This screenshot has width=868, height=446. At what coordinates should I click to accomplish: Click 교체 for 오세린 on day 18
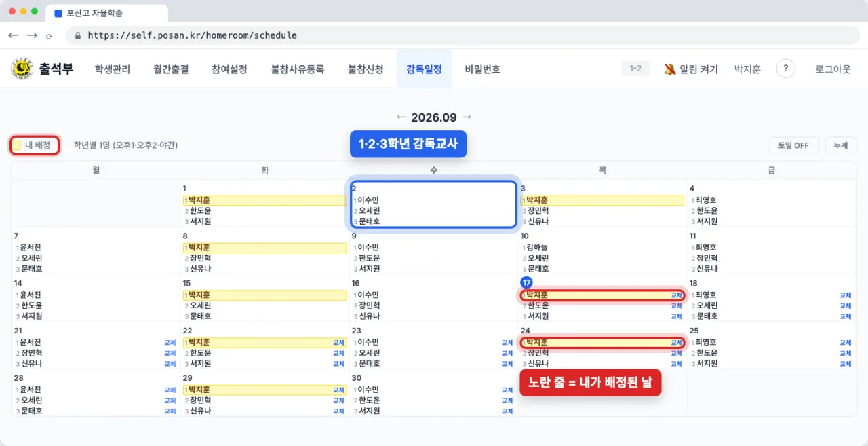[845, 305]
